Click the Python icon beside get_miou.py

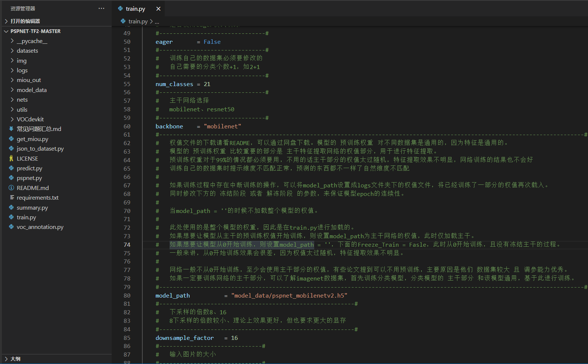12,139
